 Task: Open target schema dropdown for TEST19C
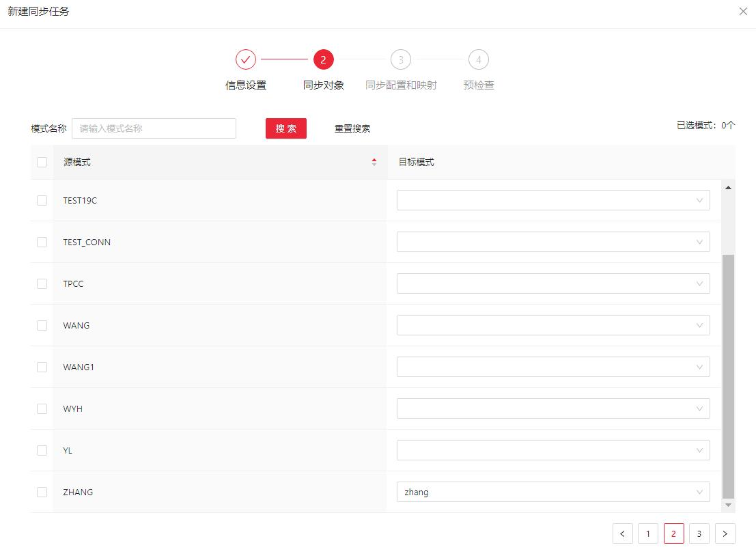[553, 200]
